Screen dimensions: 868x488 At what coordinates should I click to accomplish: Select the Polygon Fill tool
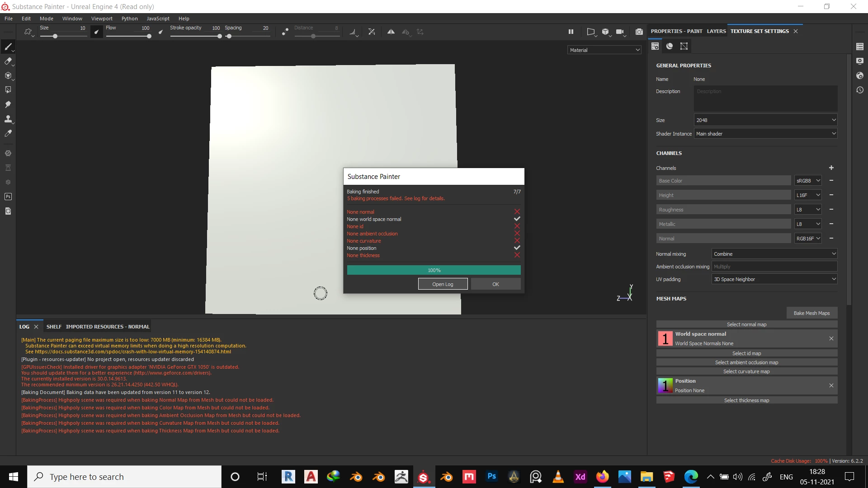tap(8, 90)
